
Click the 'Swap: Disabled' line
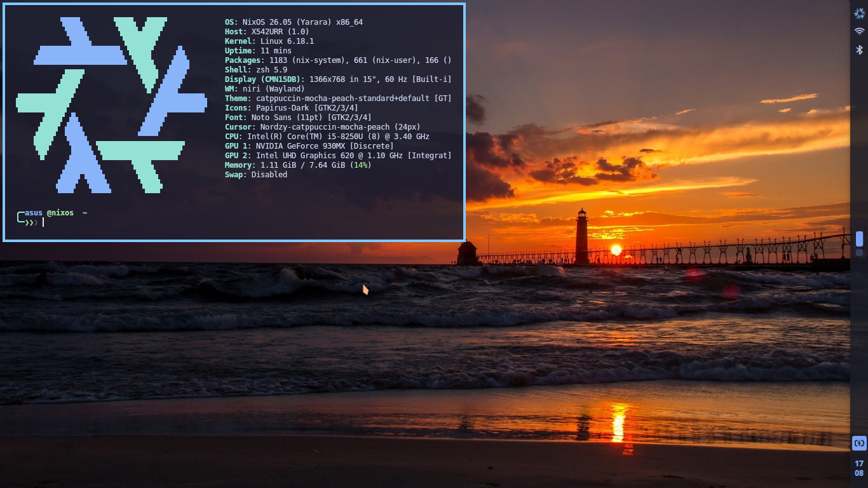pyautogui.click(x=256, y=175)
